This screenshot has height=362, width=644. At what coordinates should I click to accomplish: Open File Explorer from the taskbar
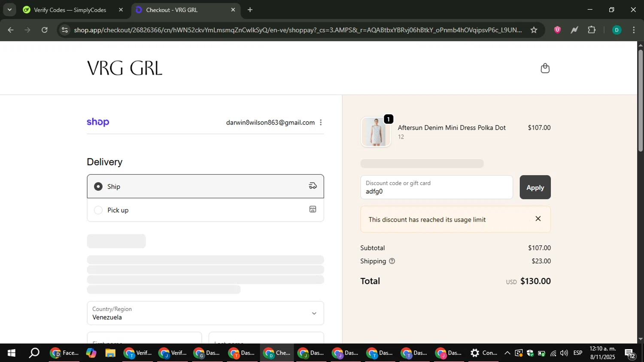coord(110,353)
